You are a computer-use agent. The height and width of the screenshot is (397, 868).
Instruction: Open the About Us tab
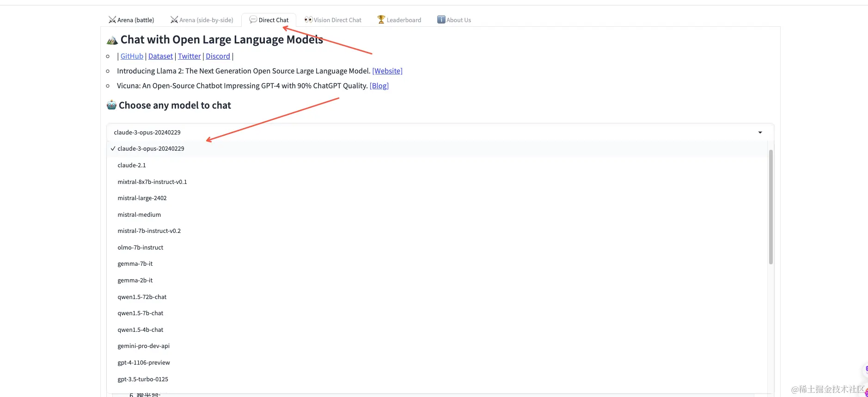(454, 20)
